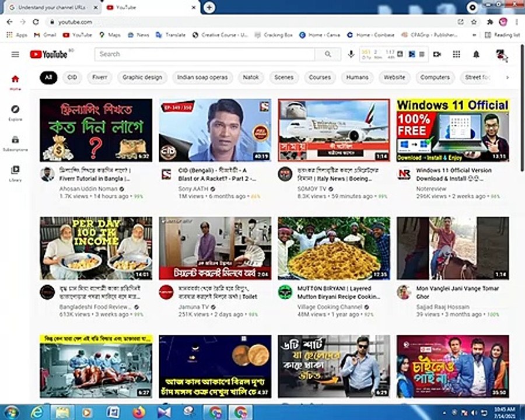Show more filter chips with right arrow
Image resolution: width=525 pixels, height=420 pixels.
(x=508, y=78)
